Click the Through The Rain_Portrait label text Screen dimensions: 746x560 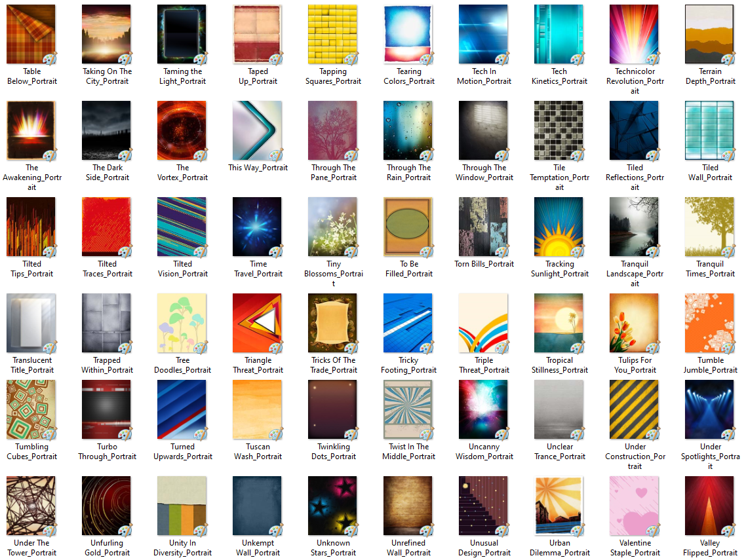coord(408,172)
